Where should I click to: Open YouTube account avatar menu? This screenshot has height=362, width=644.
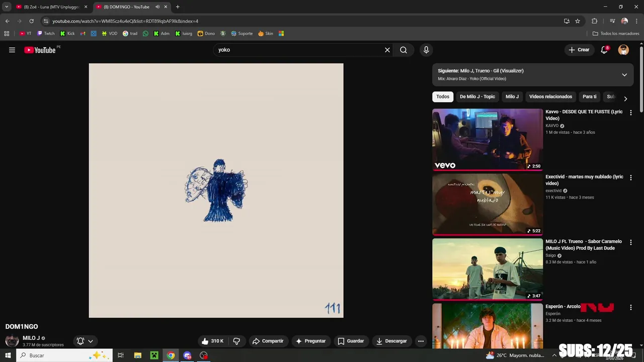coord(623,50)
